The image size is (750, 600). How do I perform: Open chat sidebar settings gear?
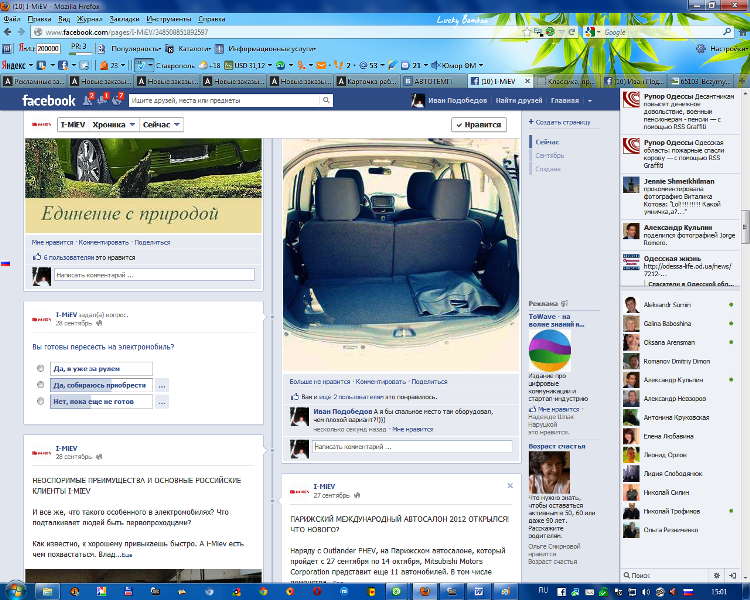717,575
